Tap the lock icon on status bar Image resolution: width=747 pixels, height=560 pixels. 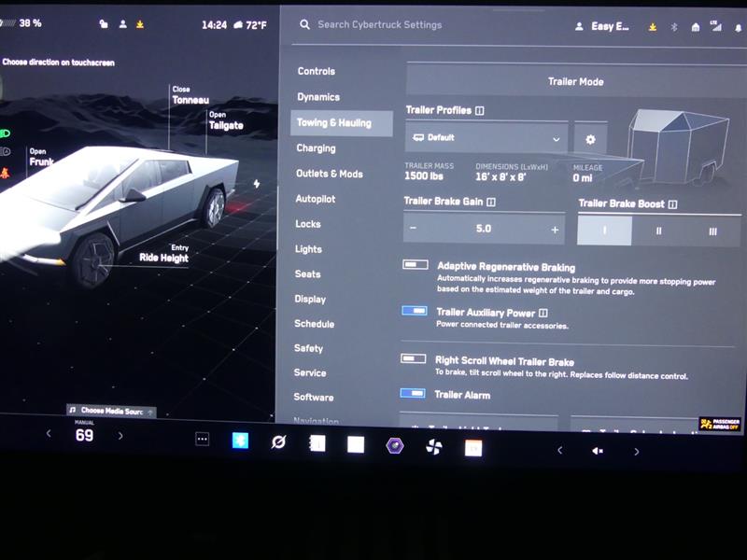[x=104, y=24]
